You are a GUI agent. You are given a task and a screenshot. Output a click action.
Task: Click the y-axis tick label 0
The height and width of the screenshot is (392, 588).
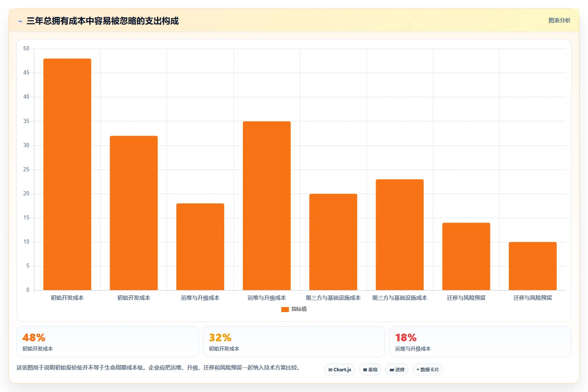(x=28, y=290)
